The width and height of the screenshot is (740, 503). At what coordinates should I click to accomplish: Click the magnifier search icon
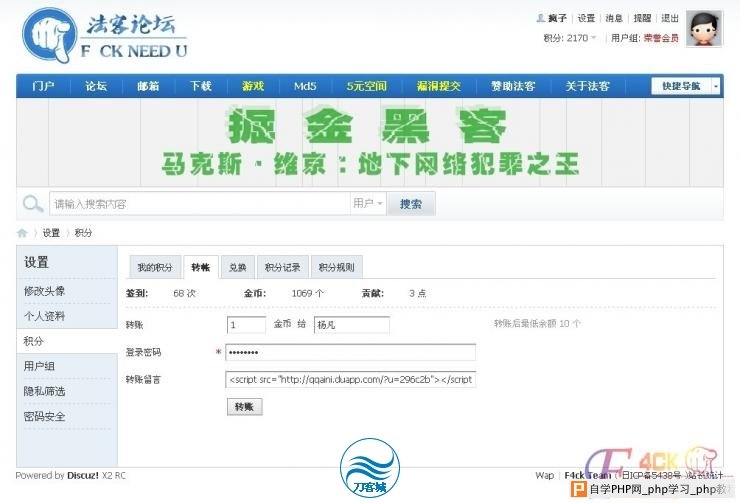point(33,204)
